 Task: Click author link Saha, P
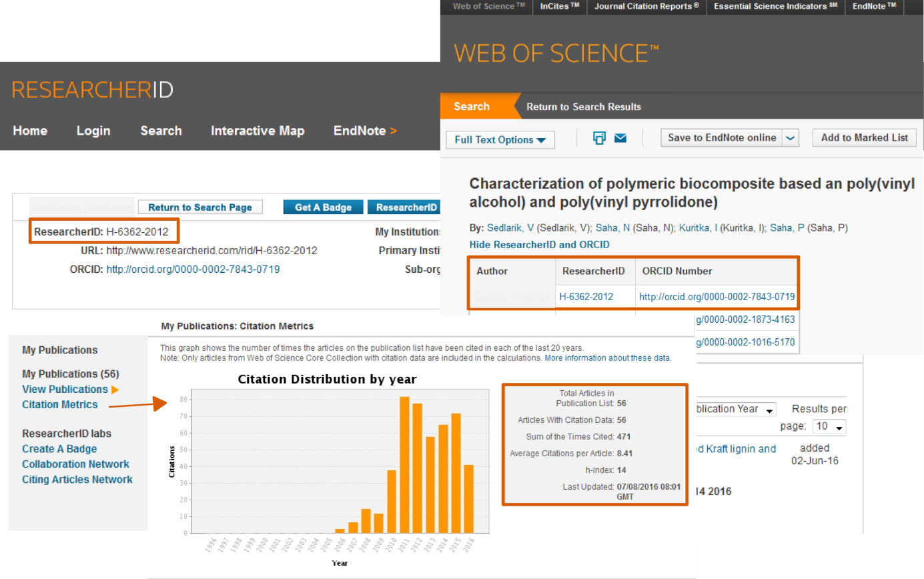pos(789,228)
